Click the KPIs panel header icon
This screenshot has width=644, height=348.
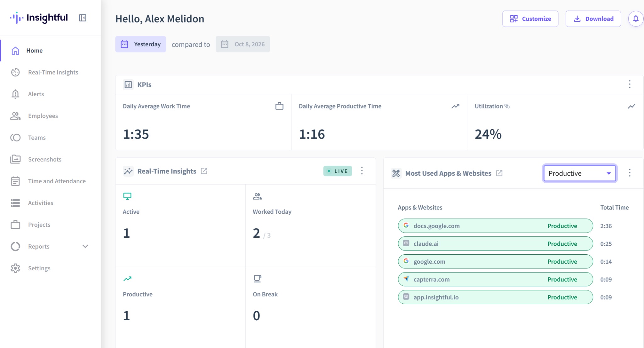pos(128,85)
